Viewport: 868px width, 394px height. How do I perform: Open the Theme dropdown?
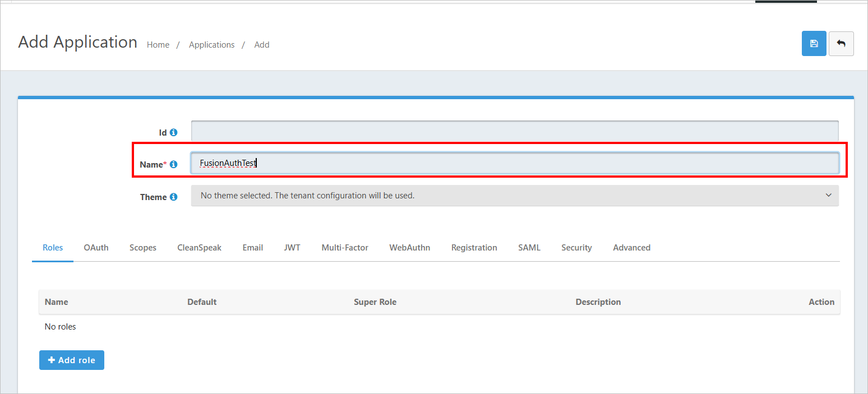tap(514, 196)
